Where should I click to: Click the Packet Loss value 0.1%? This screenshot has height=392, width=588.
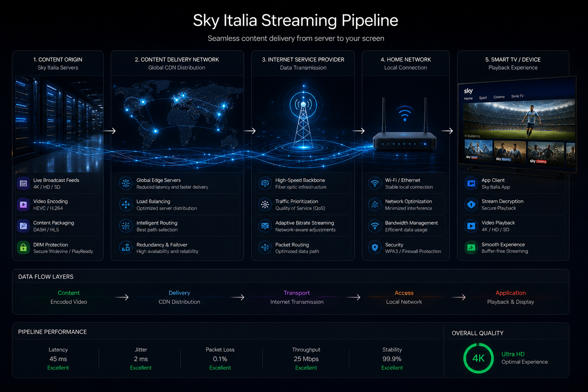(x=220, y=359)
